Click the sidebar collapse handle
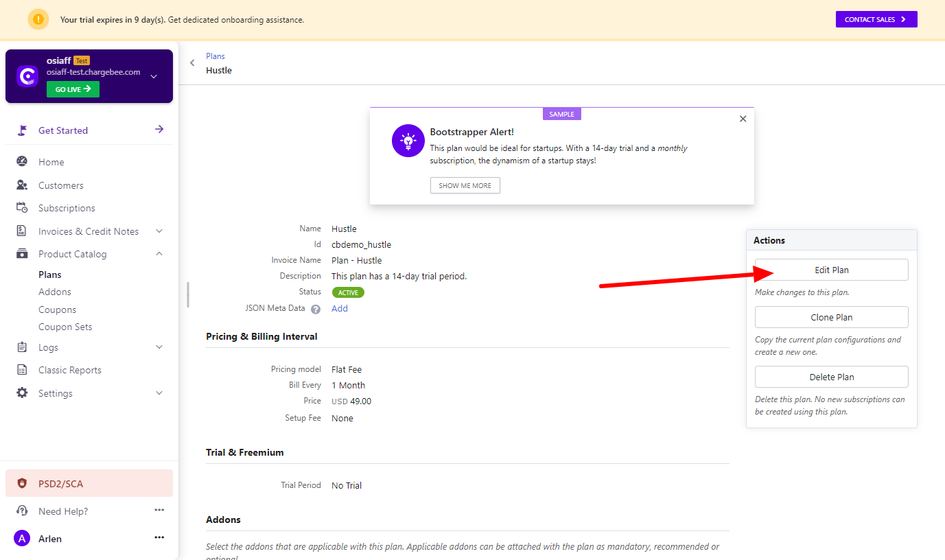 click(x=187, y=294)
